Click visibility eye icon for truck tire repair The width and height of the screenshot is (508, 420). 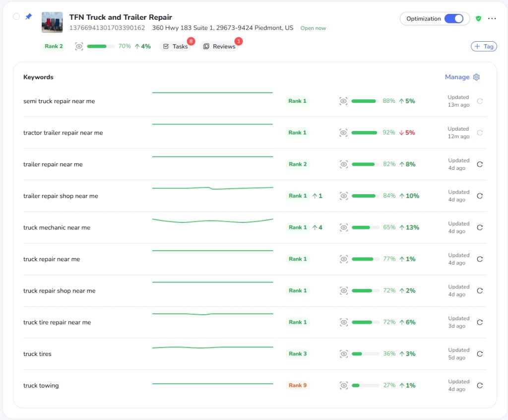pyautogui.click(x=344, y=322)
